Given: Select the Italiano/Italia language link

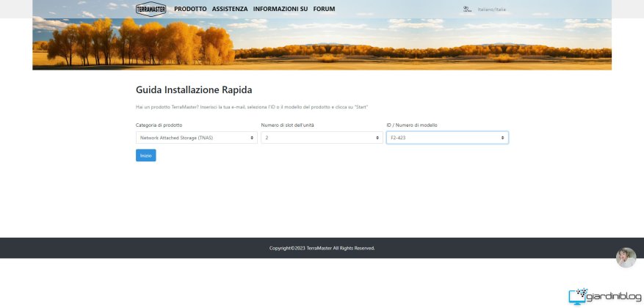Looking at the screenshot, I should pyautogui.click(x=492, y=10).
